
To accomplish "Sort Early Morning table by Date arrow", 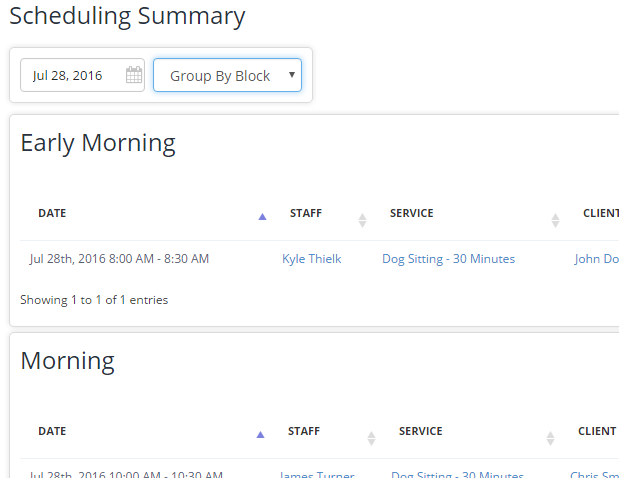I will pyautogui.click(x=262, y=216).
